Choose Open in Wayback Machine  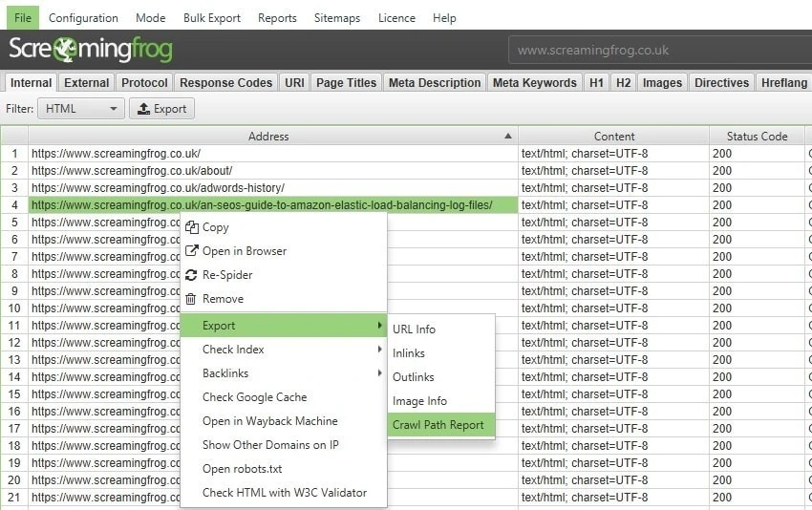[269, 421]
